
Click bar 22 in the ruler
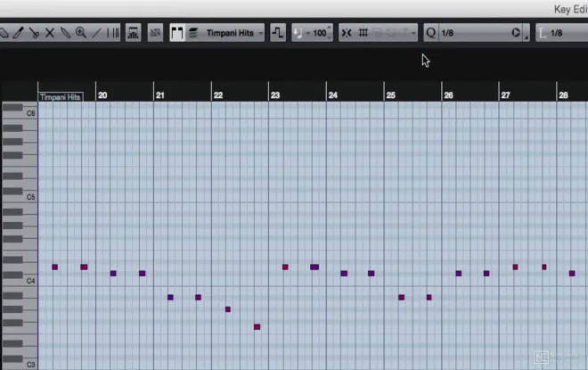pyautogui.click(x=218, y=95)
